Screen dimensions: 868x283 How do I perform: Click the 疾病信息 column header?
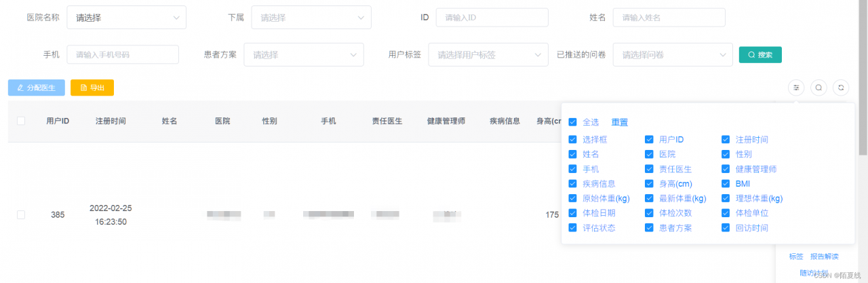point(505,121)
